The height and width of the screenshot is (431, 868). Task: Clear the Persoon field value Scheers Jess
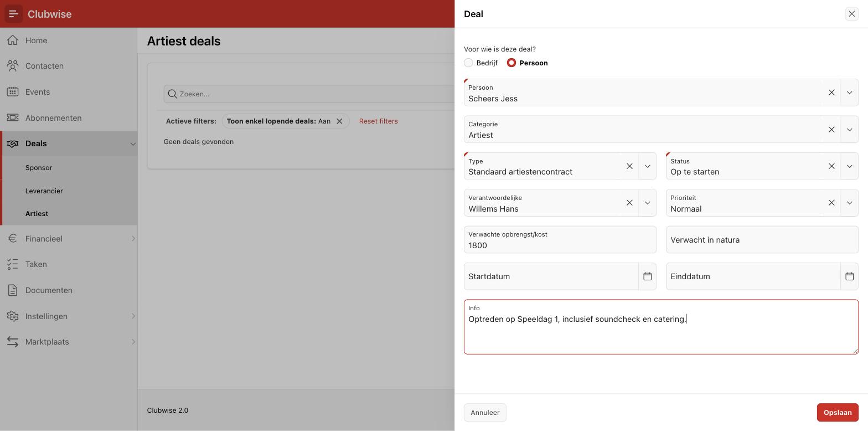[x=831, y=93]
